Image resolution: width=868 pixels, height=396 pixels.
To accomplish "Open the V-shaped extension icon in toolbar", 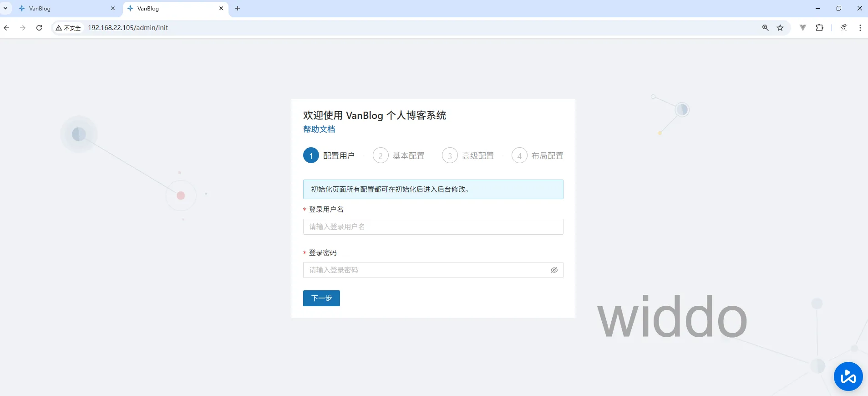I will click(x=803, y=28).
